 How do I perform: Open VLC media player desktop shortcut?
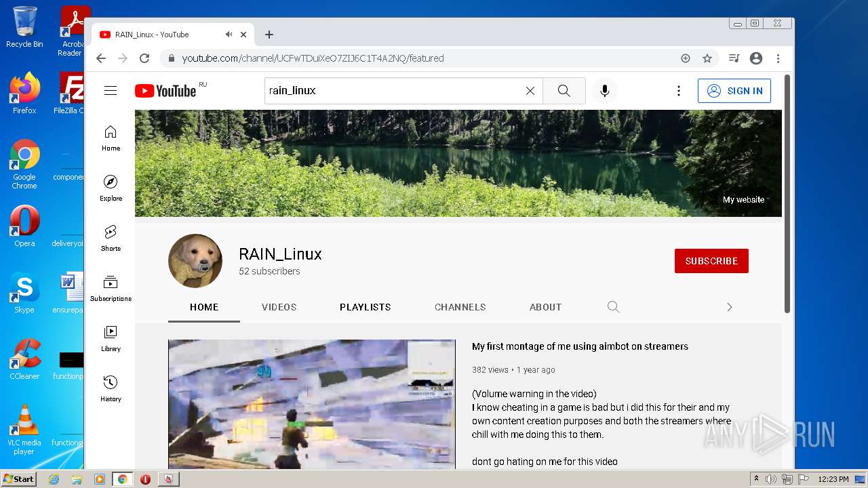[x=24, y=430]
